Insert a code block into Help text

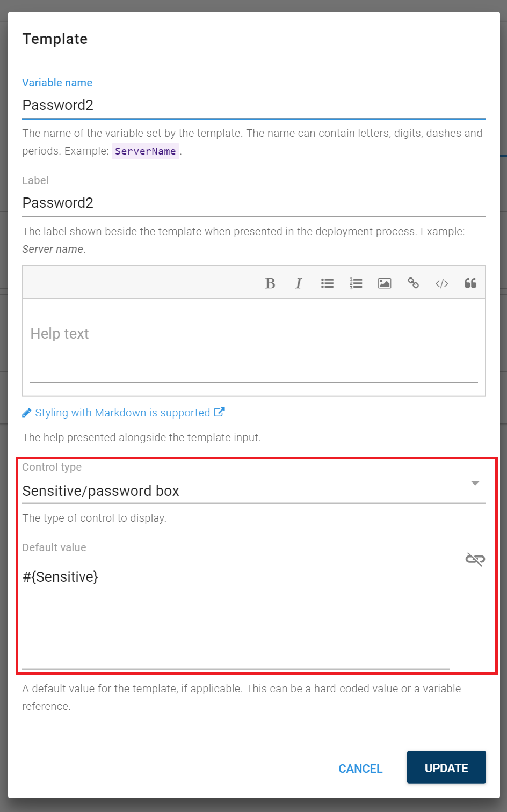(x=441, y=283)
